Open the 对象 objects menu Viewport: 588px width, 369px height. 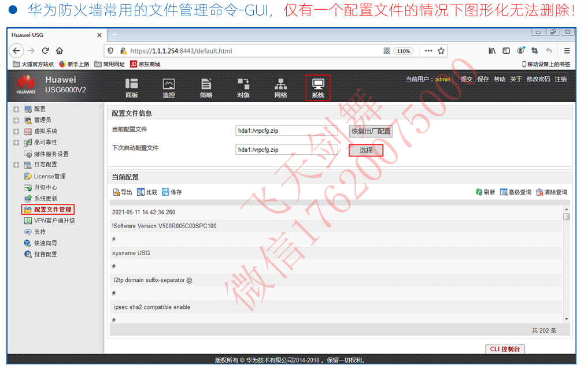click(243, 88)
